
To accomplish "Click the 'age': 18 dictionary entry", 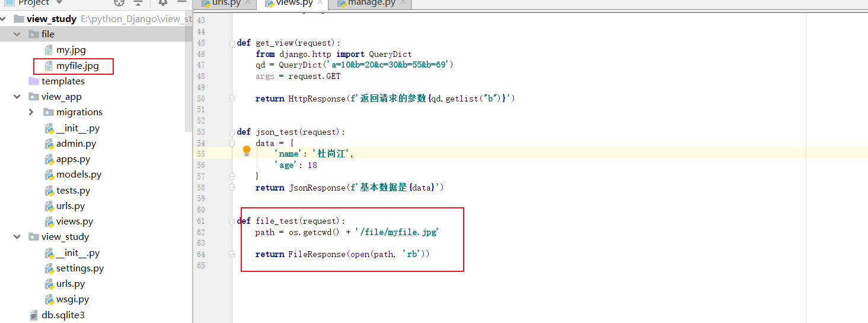I will pyautogui.click(x=296, y=165).
